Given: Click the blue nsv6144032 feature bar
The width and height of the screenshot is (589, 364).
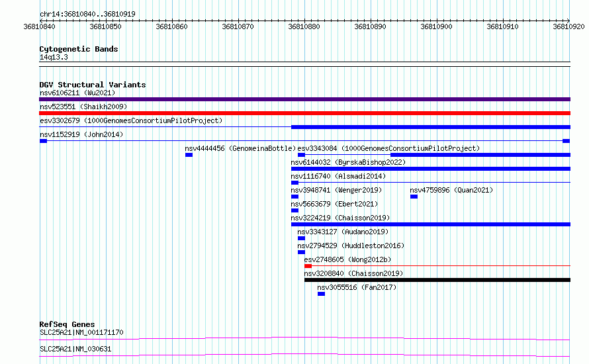Looking at the screenshot, I should point(430,169).
